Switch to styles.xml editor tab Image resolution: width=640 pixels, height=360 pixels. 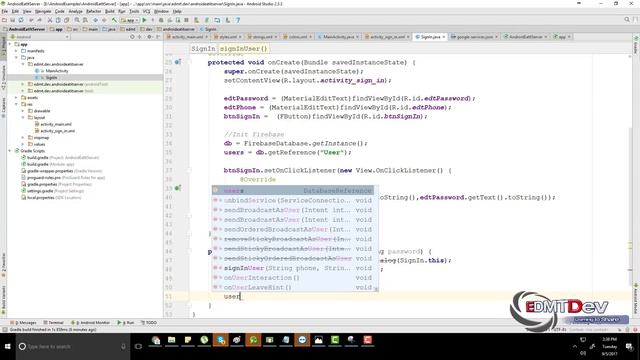228,37
